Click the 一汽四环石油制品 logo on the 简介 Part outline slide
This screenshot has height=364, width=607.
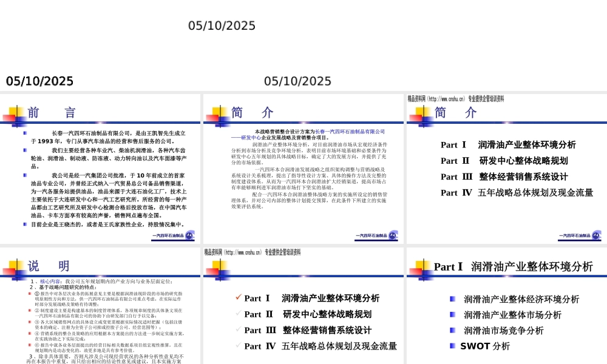pyautogui.click(x=580, y=235)
